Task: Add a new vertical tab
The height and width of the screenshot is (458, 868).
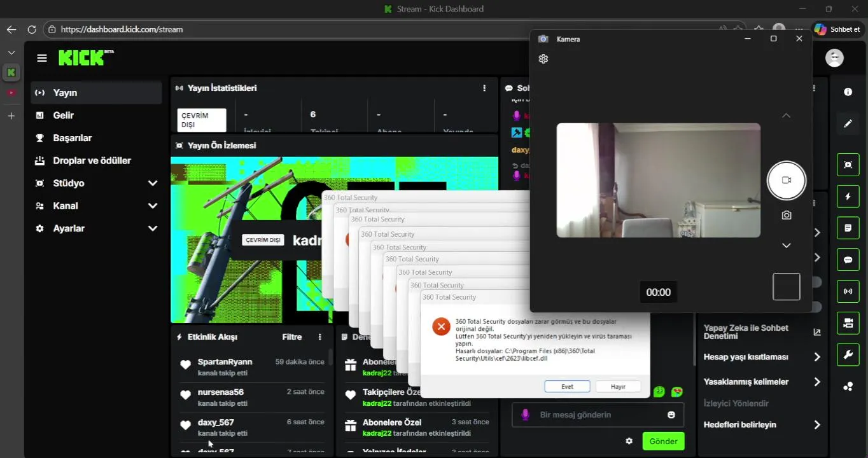Action: coord(11,116)
